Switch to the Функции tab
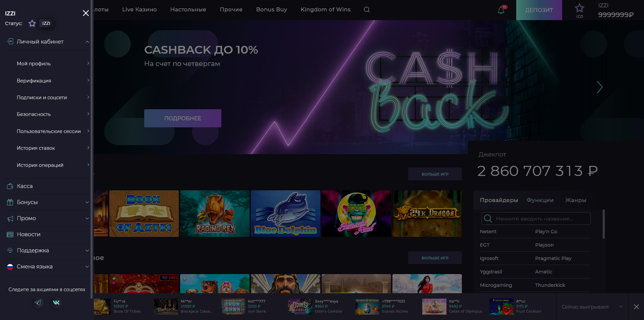The image size is (644, 320). tap(540, 200)
